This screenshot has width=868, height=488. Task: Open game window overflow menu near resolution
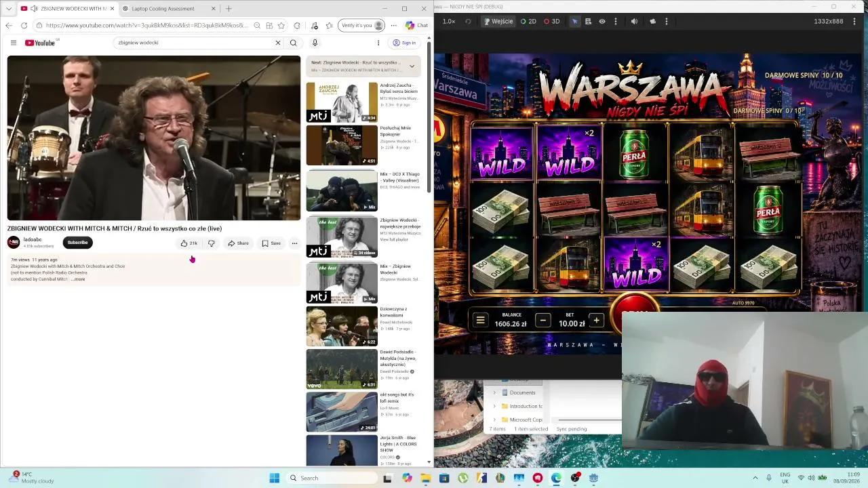point(853,21)
